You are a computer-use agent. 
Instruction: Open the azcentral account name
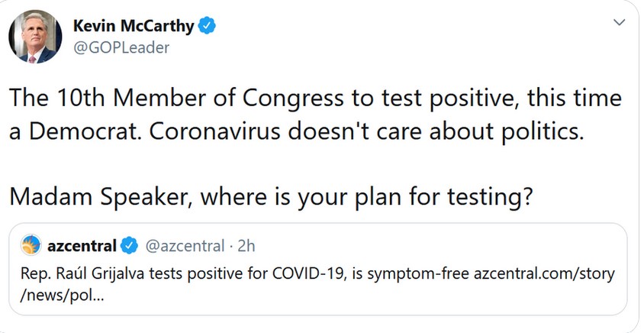coord(82,246)
